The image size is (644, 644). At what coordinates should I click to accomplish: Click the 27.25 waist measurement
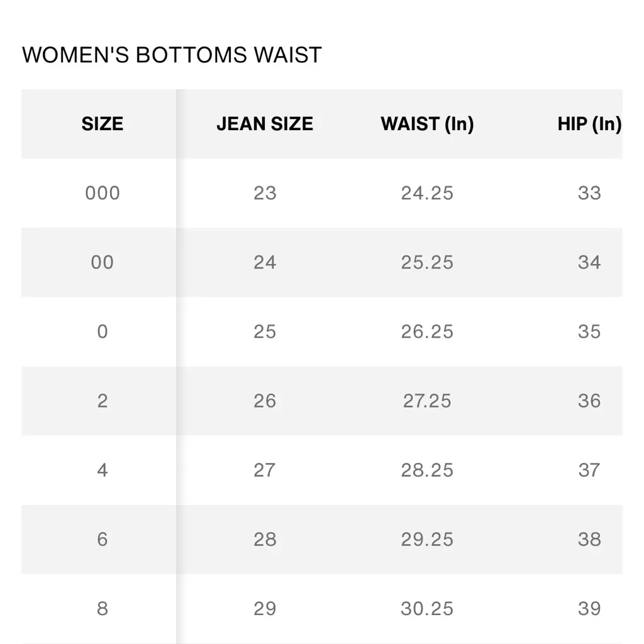(x=427, y=401)
